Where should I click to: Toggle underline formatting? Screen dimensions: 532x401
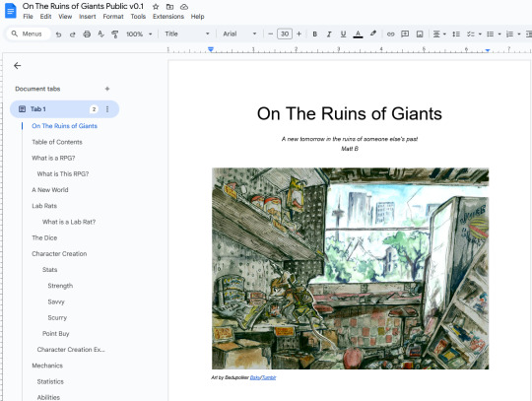pyautogui.click(x=343, y=33)
